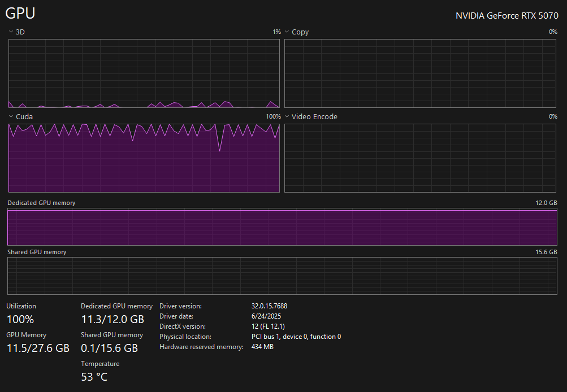Click the Driver date label
This screenshot has height=392, width=567.
[176, 316]
